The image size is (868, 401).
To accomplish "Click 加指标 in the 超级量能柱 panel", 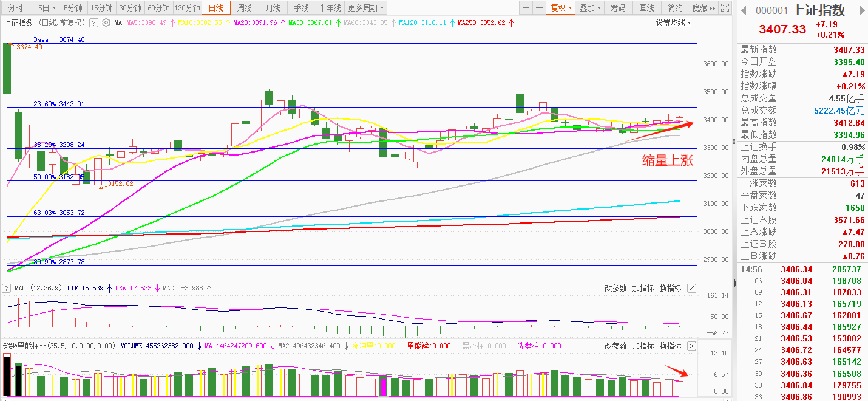I will [x=643, y=346].
